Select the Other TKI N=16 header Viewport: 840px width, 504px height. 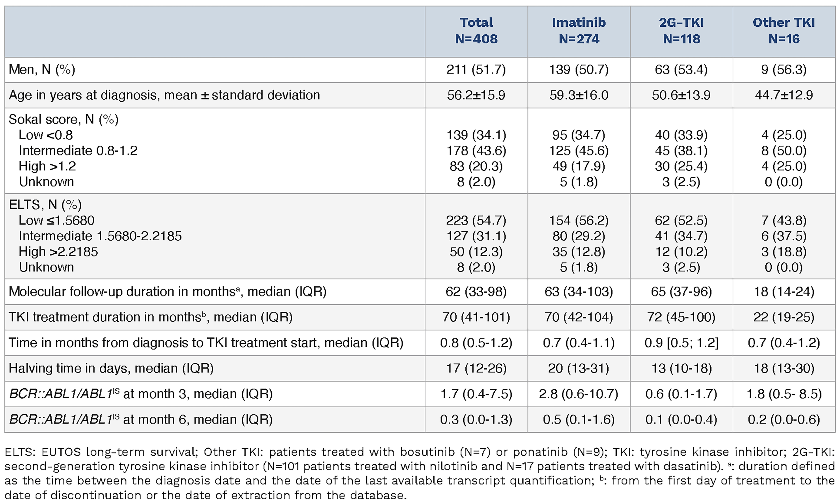point(784,31)
